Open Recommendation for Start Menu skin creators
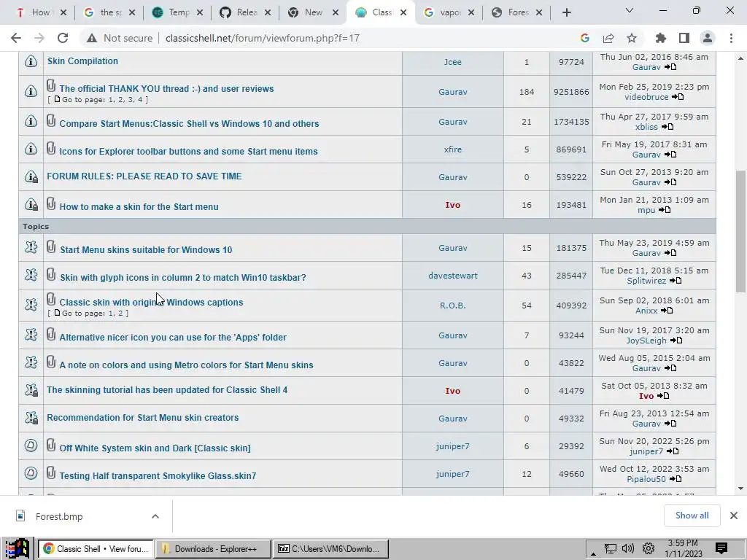The image size is (747, 560). tap(142, 418)
